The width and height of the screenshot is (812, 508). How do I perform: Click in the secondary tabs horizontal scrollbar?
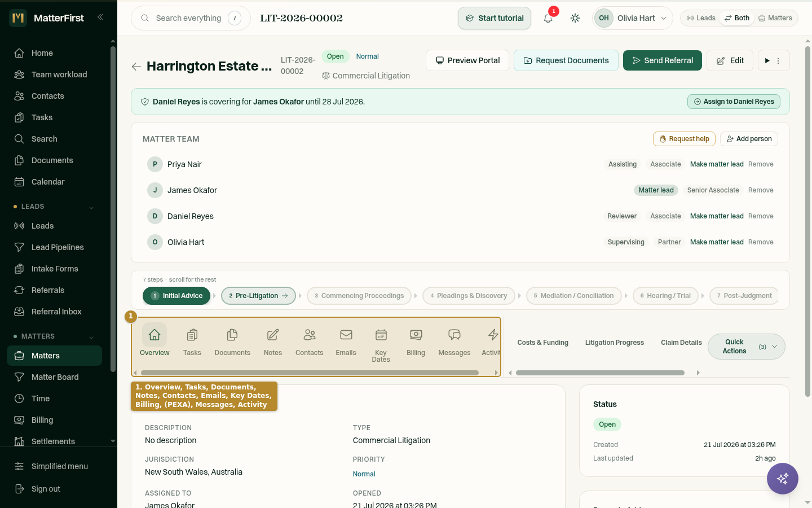(600, 373)
